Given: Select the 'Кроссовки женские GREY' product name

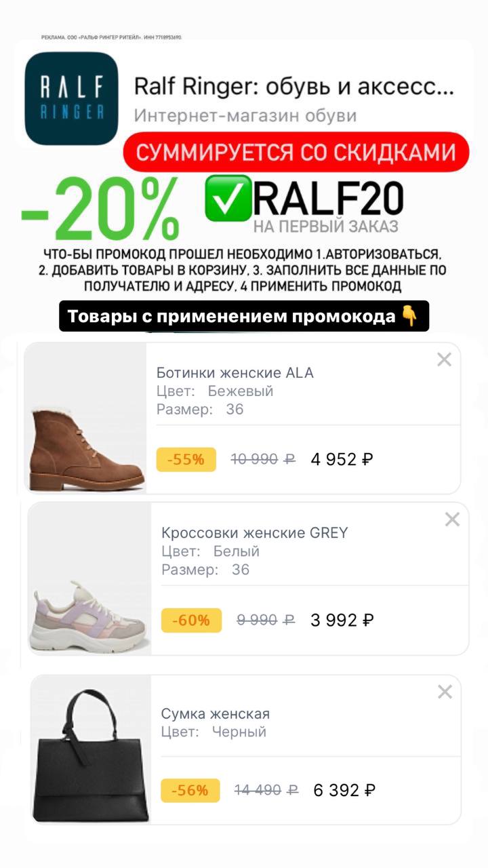Looking at the screenshot, I should [x=254, y=533].
